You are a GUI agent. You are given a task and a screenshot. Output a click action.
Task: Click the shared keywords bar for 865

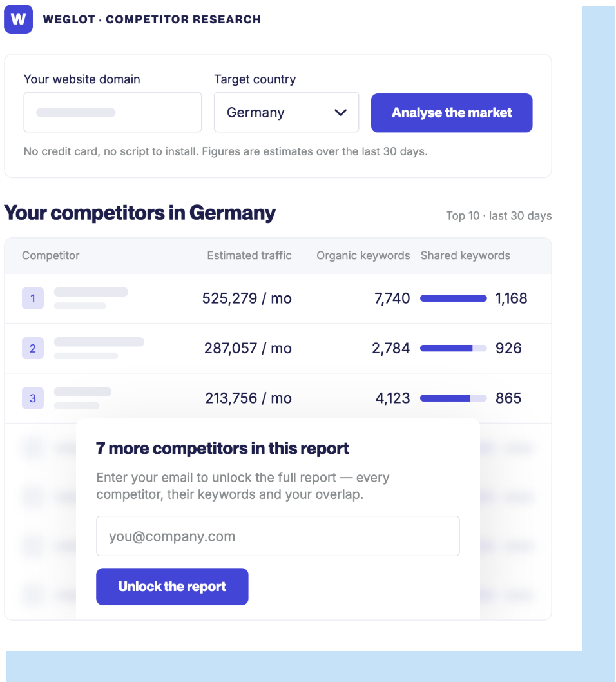click(454, 398)
